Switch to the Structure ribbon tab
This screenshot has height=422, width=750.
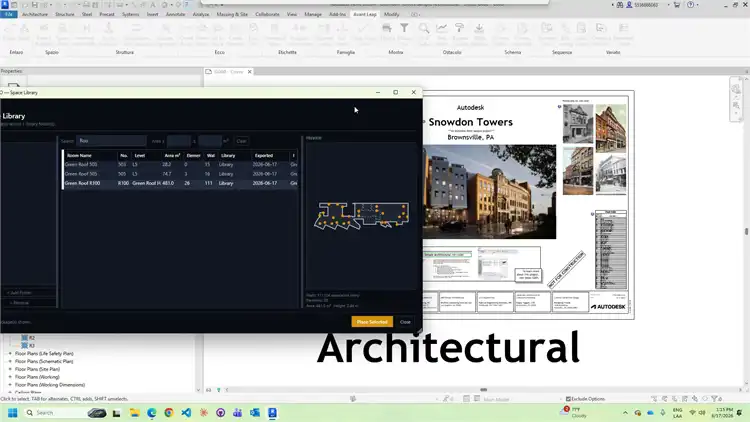coord(65,14)
